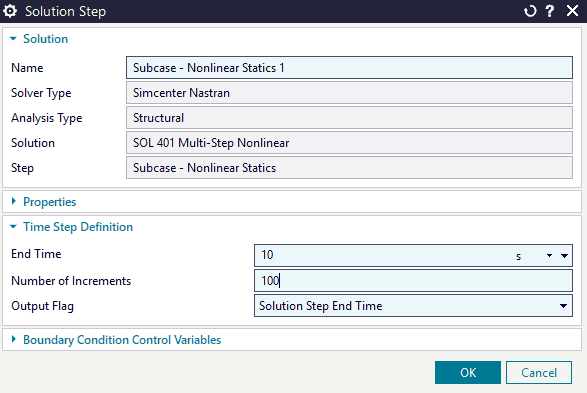Edit the Name field text
Viewport: 587px width, 393px height.
click(349, 68)
